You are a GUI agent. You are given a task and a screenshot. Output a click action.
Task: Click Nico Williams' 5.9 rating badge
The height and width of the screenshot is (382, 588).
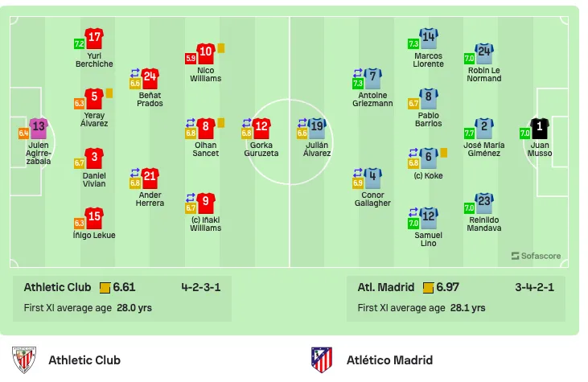pos(191,59)
